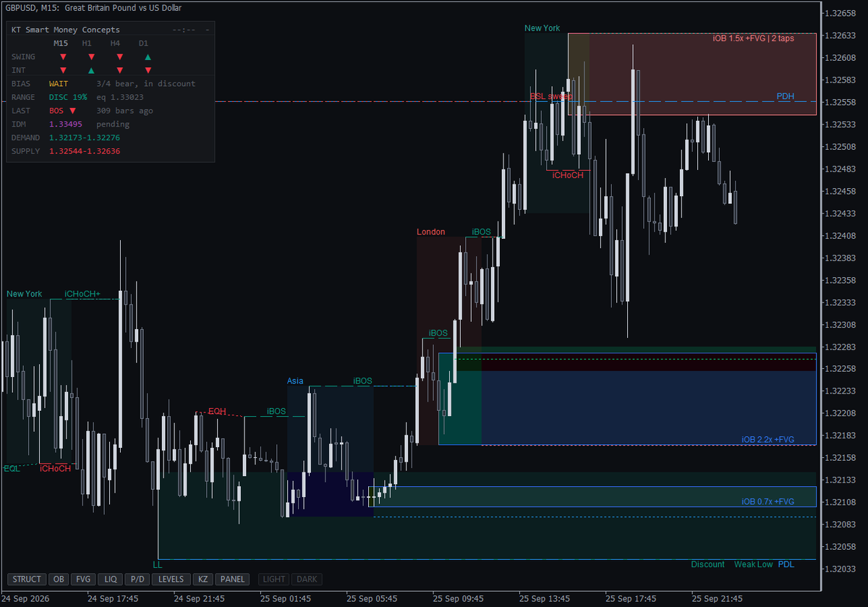Collapse the KT Smart Money Concepts panel
The width and height of the screenshot is (868, 607).
pyautogui.click(x=208, y=30)
